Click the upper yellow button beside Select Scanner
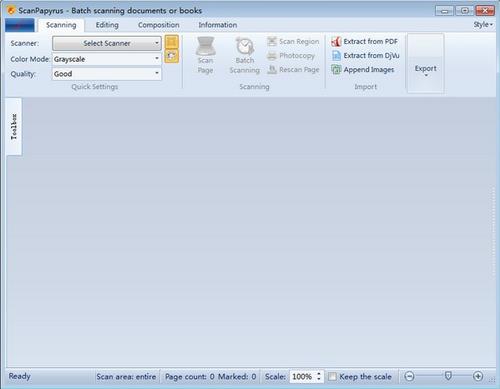The height and width of the screenshot is (389, 500). pos(172,42)
